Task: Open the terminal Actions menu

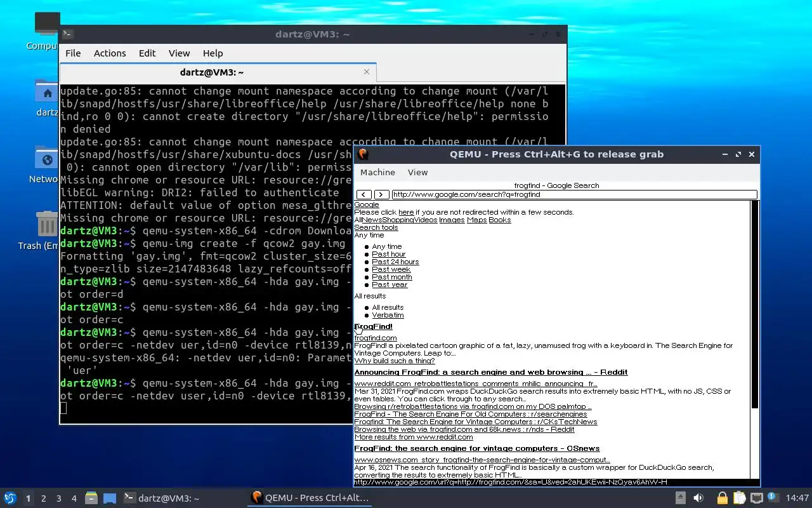Action: point(110,53)
